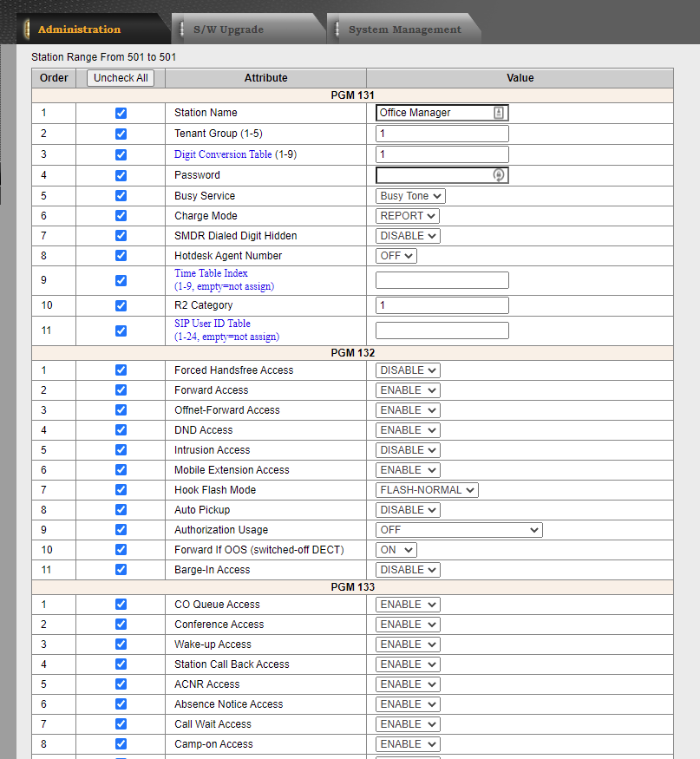Image resolution: width=700 pixels, height=759 pixels.
Task: Open the System Management tab
Action: pyautogui.click(x=404, y=29)
